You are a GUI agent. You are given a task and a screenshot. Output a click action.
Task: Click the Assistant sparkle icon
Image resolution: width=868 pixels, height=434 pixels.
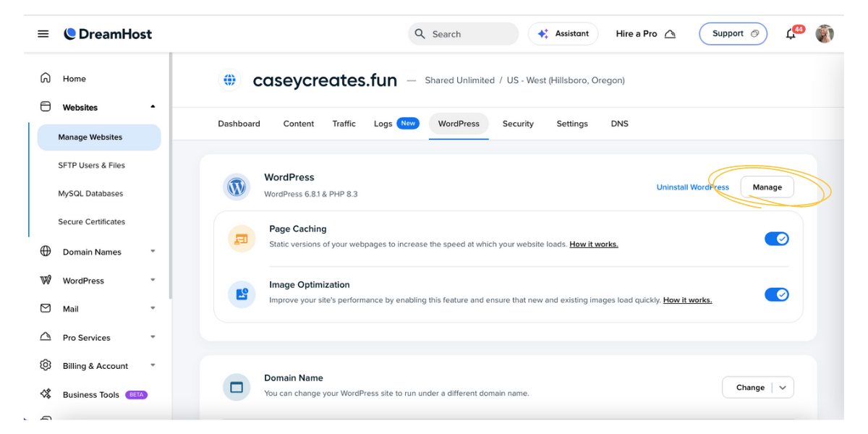pyautogui.click(x=543, y=34)
